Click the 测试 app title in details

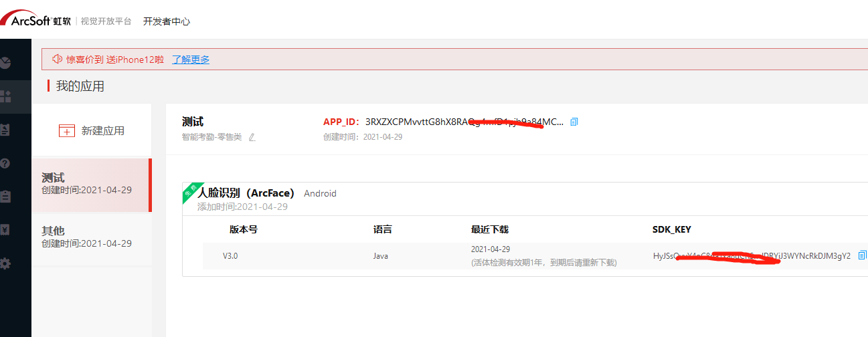tap(193, 122)
